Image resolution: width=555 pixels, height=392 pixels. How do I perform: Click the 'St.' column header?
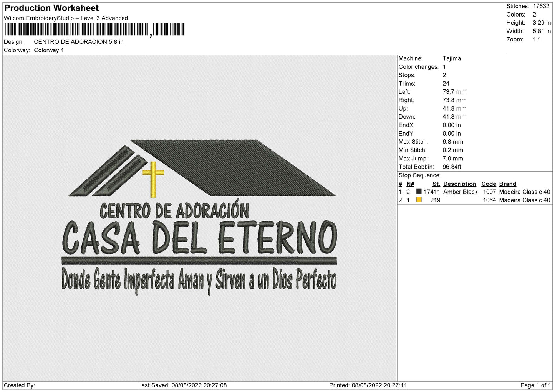(x=436, y=184)
